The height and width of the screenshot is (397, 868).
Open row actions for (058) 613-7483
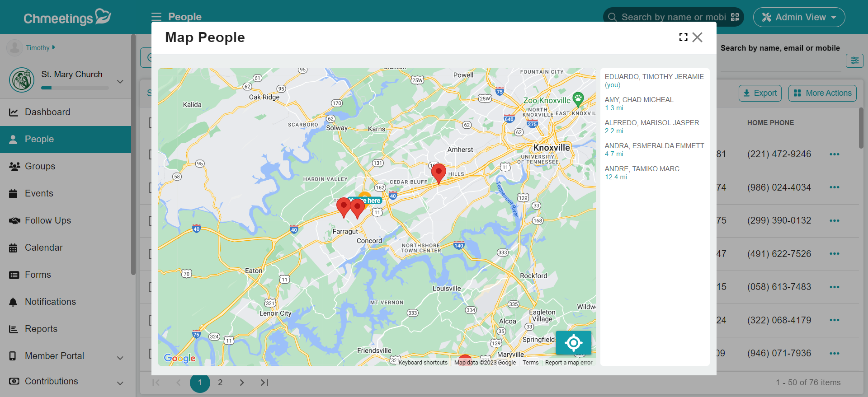click(x=835, y=287)
